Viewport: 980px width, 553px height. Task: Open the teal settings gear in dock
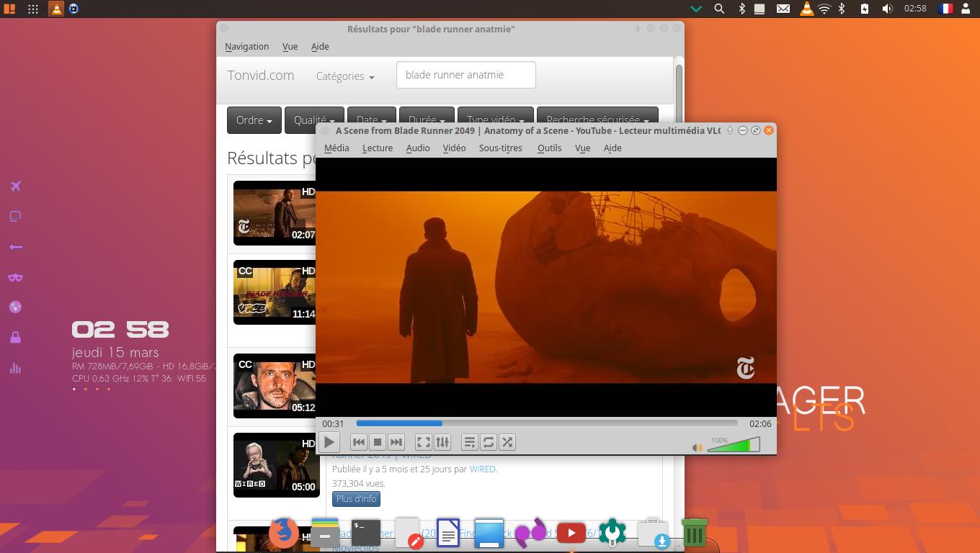click(612, 533)
